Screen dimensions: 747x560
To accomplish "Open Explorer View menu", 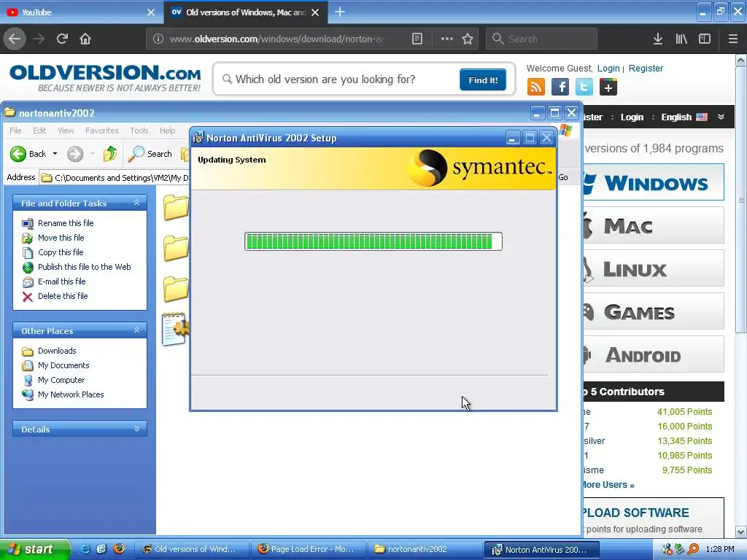I will pyautogui.click(x=66, y=131).
